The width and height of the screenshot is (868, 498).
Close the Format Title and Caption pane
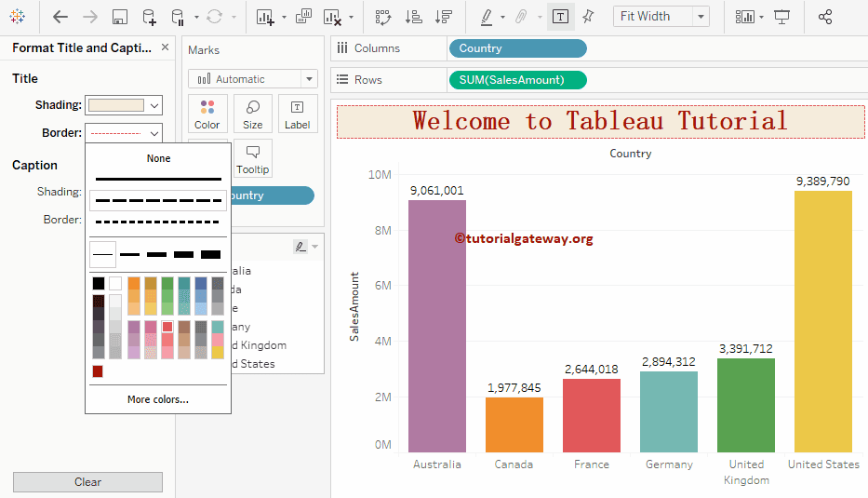click(165, 47)
